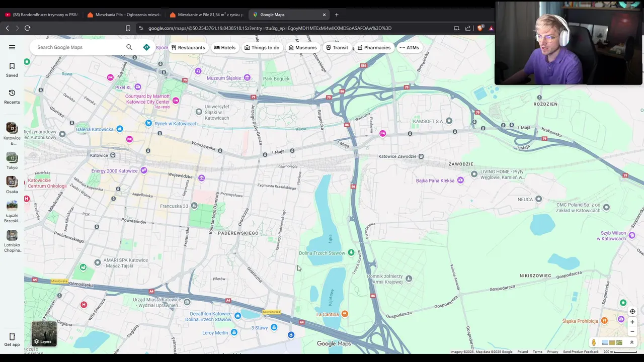Click the 3 Stawy shopping pin

click(x=274, y=327)
